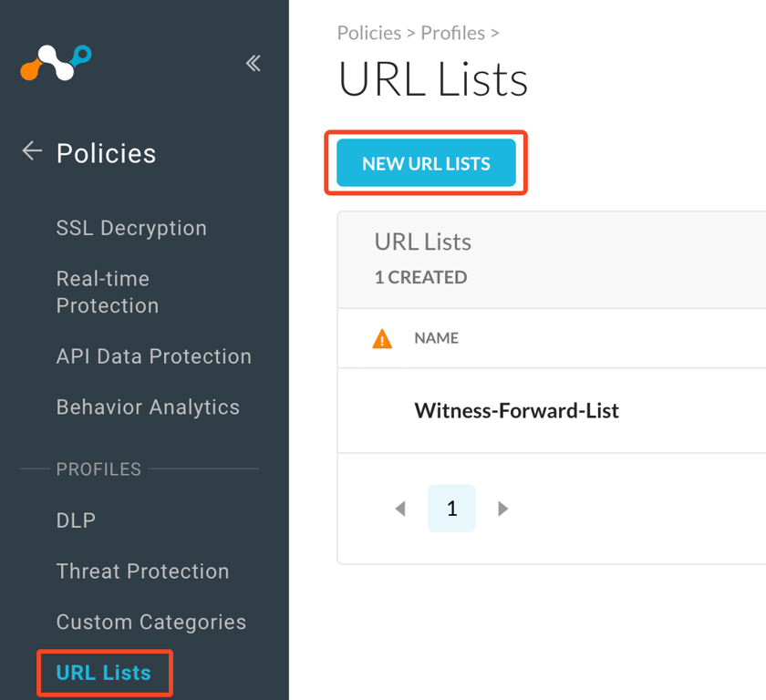This screenshot has height=700, width=766.
Task: Open the DLP profiles page
Action: point(76,520)
